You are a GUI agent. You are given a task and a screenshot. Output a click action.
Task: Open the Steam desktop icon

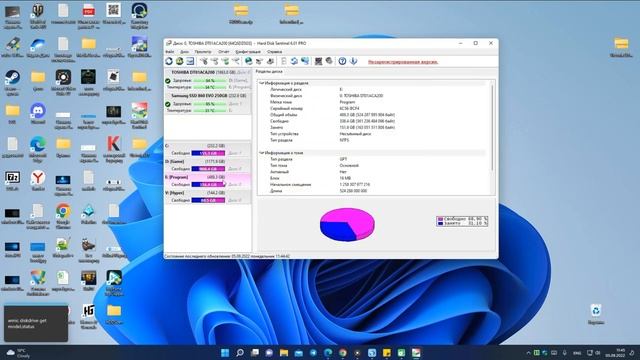click(x=12, y=81)
